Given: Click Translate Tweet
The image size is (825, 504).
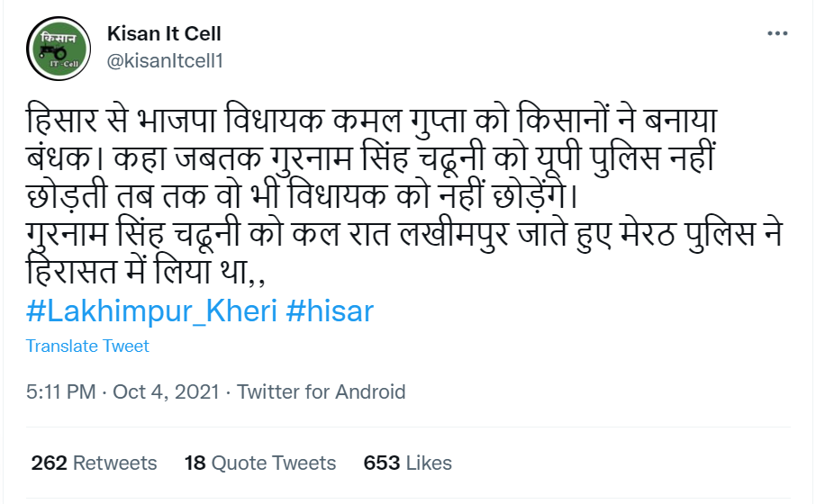Looking at the screenshot, I should [87, 346].
